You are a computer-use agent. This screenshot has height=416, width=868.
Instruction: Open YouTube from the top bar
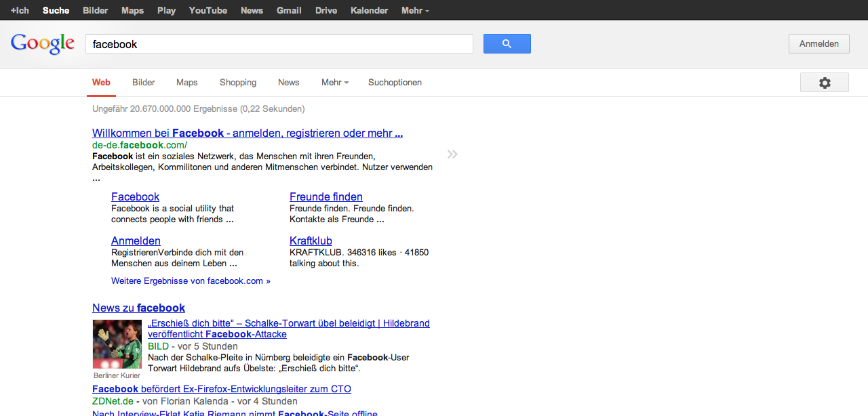(x=208, y=10)
